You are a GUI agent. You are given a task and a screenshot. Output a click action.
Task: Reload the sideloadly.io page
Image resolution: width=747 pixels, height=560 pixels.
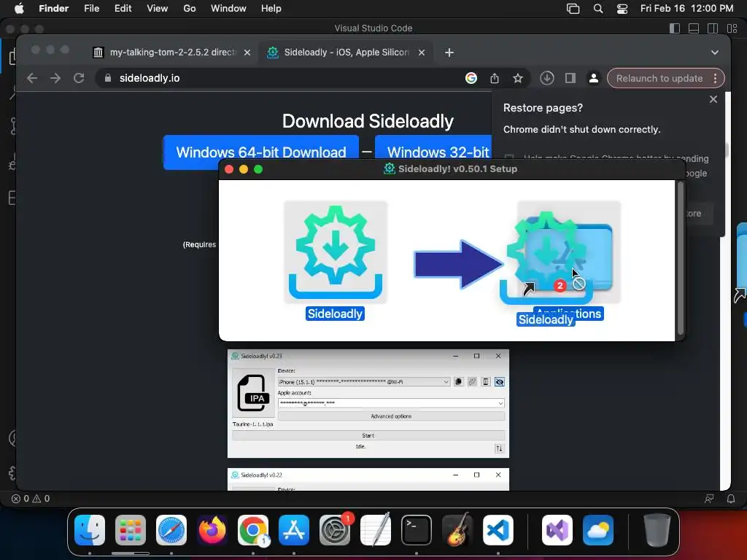79,78
